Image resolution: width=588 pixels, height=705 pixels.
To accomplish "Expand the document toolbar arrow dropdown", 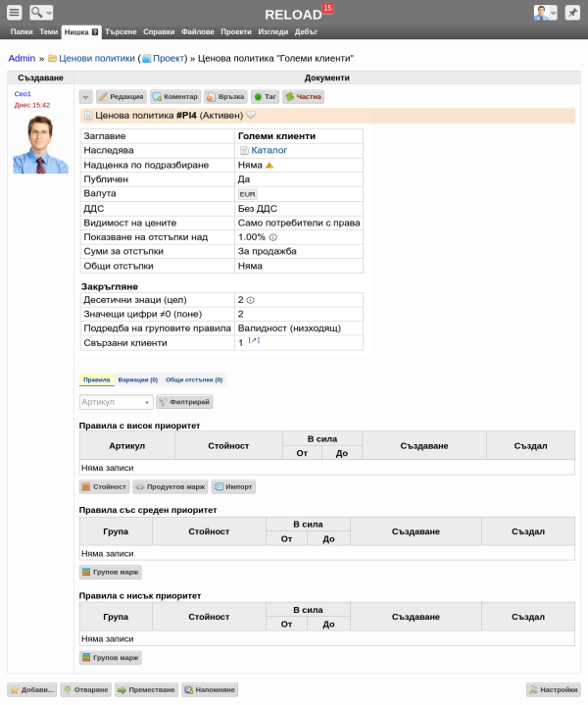I will [x=86, y=97].
